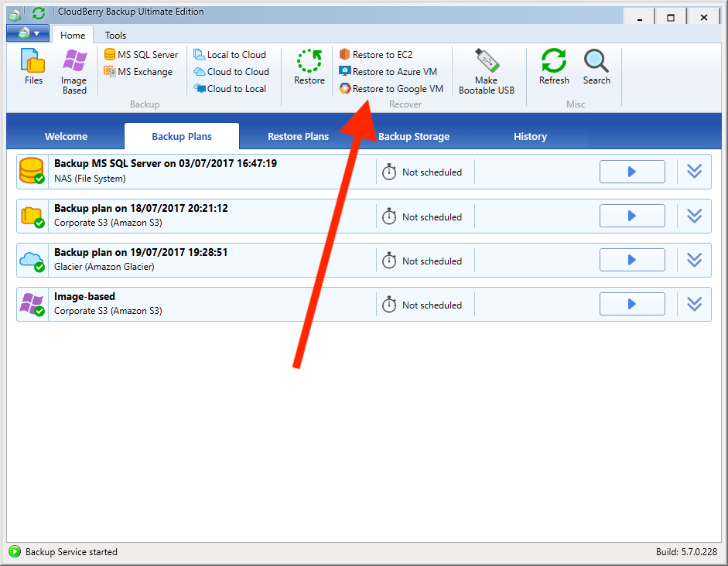Click the green Backup Service status icon
728x566 pixels.
tap(15, 551)
